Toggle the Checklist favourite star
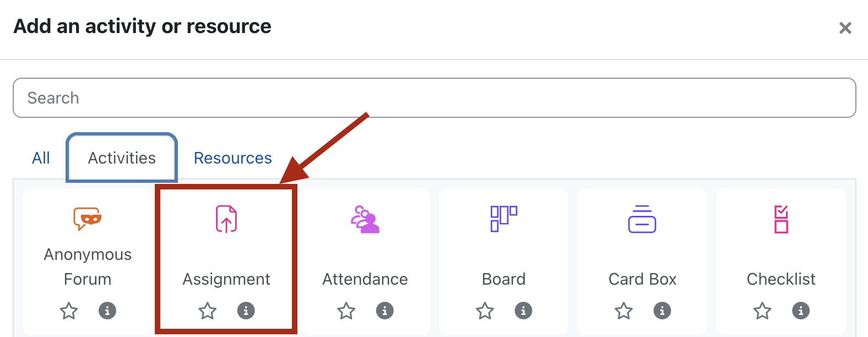 762,311
